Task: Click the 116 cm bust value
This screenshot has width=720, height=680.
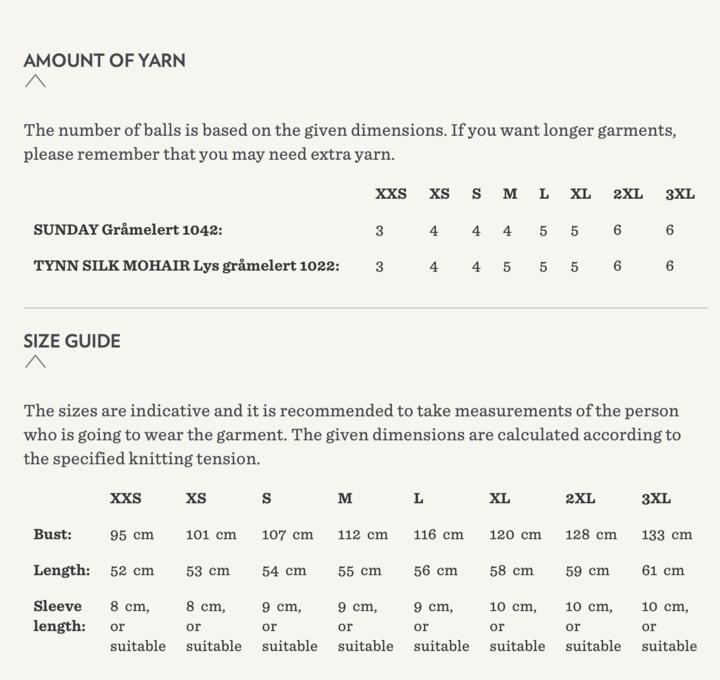Action: (439, 534)
